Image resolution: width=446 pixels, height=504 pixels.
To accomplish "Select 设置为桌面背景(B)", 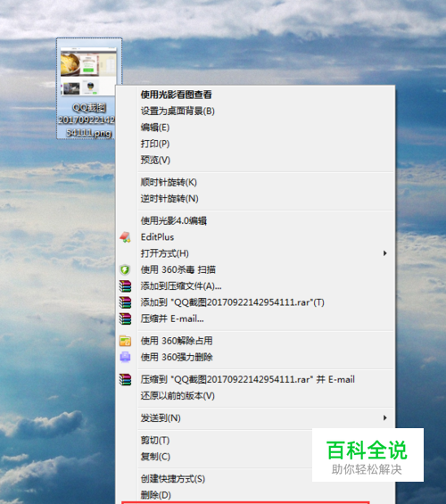I will (178, 111).
